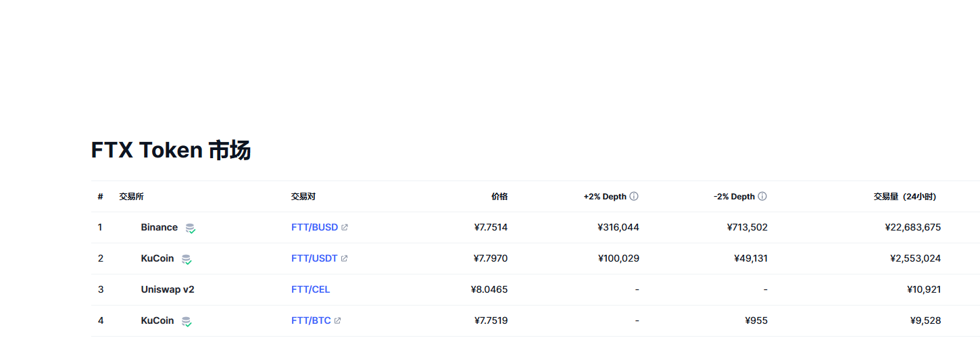Sort by 交易所 column header

131,197
